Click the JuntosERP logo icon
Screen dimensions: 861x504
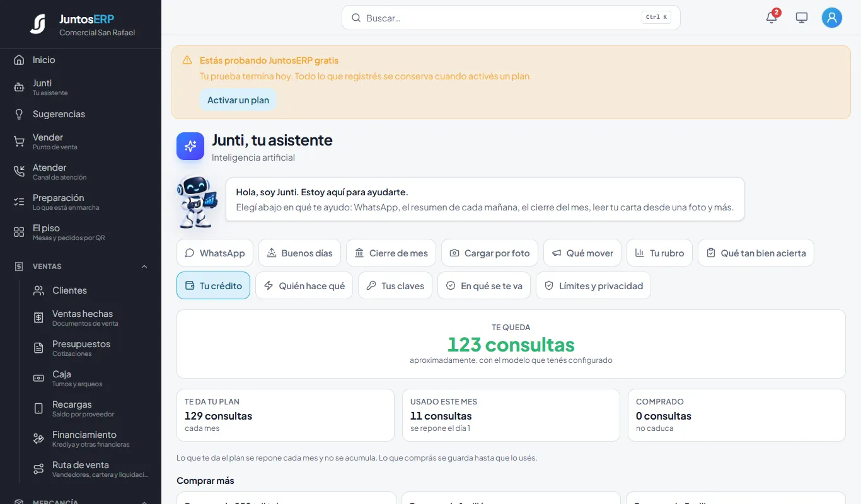coord(38,24)
